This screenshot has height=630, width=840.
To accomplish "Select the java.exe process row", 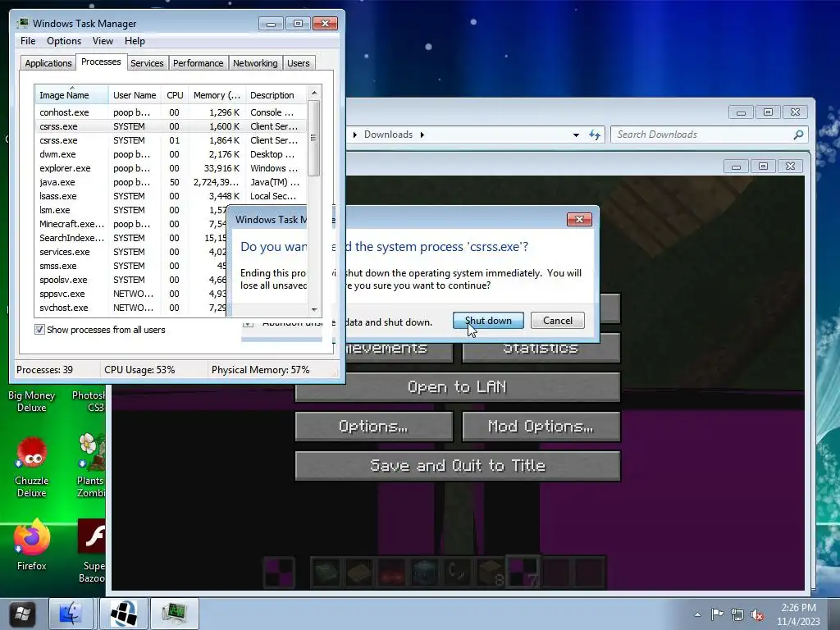I will 171,182.
